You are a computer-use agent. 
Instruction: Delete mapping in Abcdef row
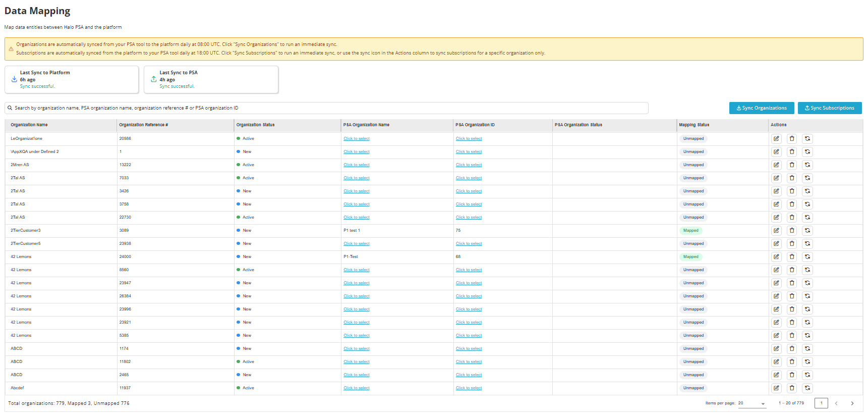[792, 388]
